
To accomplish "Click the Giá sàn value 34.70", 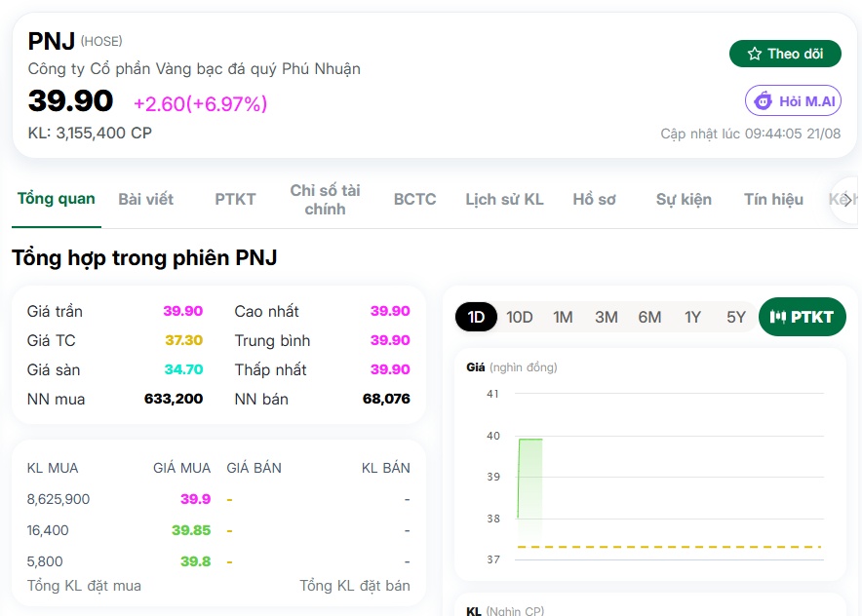I will coord(183,369).
